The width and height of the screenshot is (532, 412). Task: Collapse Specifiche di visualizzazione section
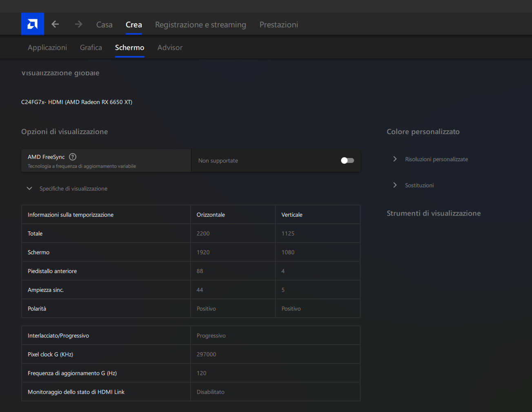[x=29, y=189]
